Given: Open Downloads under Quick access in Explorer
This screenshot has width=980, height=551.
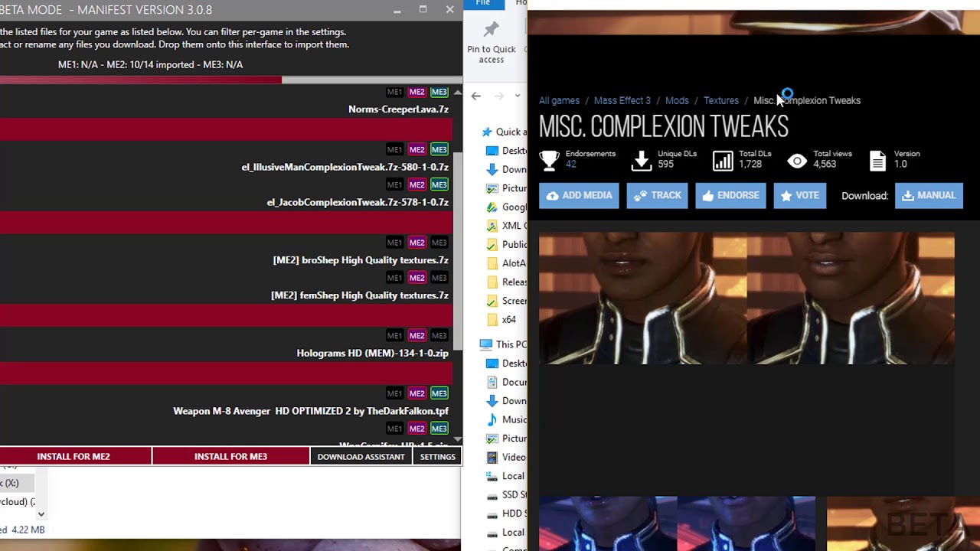Looking at the screenshot, I should click(x=507, y=169).
